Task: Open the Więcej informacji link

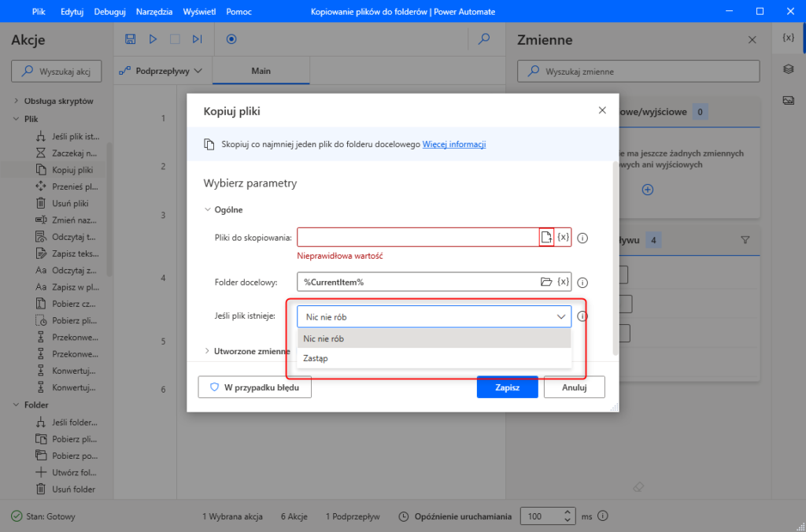Action: (454, 144)
